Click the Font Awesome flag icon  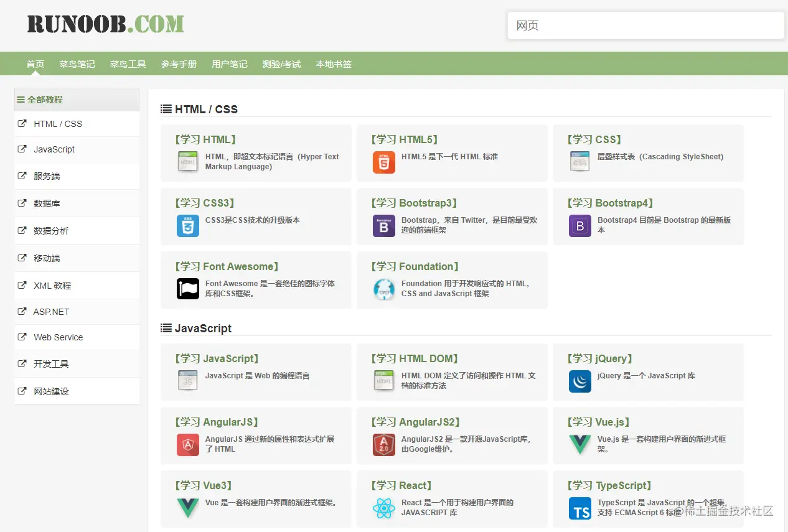point(188,289)
